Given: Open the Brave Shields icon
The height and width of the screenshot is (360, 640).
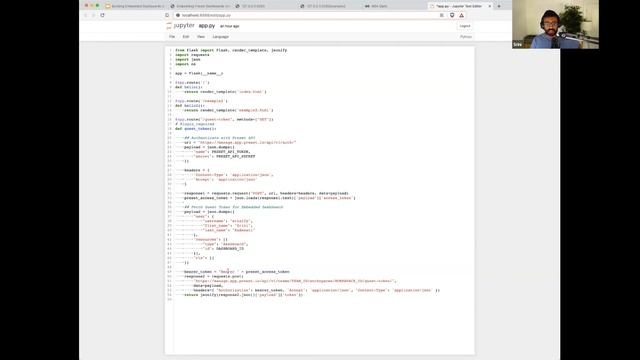Looking at the screenshot, I should click(452, 15).
